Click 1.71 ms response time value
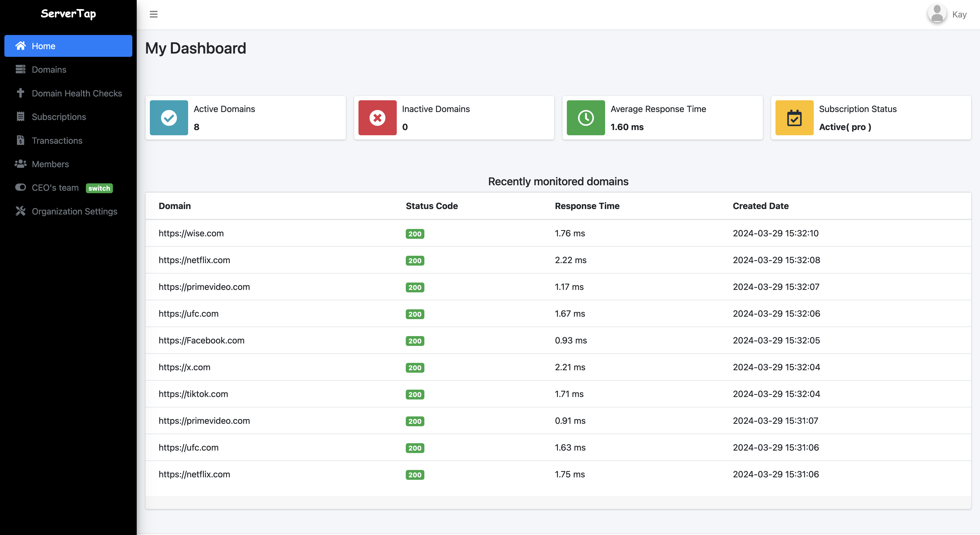Image resolution: width=980 pixels, height=535 pixels. 569,394
